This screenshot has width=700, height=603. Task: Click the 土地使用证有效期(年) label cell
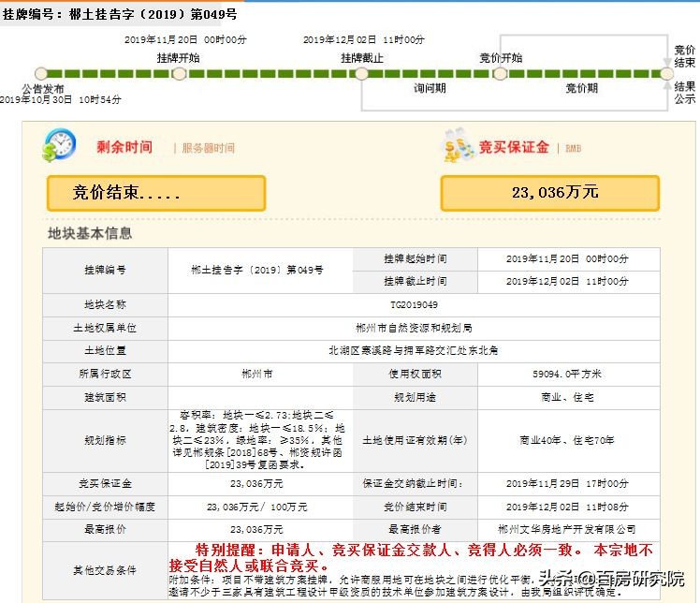416,440
